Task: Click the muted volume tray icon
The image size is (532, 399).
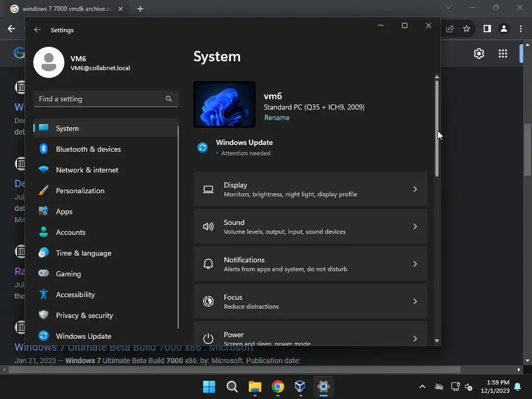Action: pos(469,387)
